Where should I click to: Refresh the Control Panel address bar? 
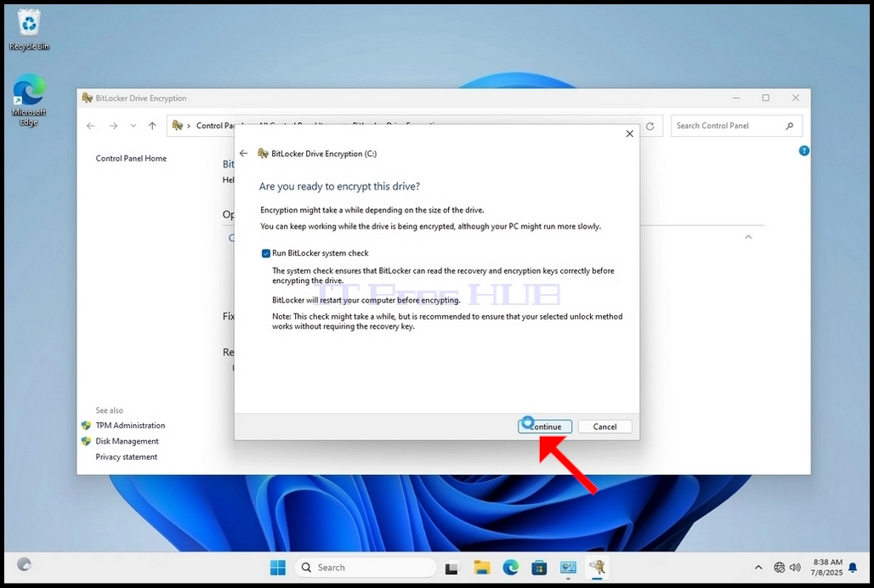[650, 127]
